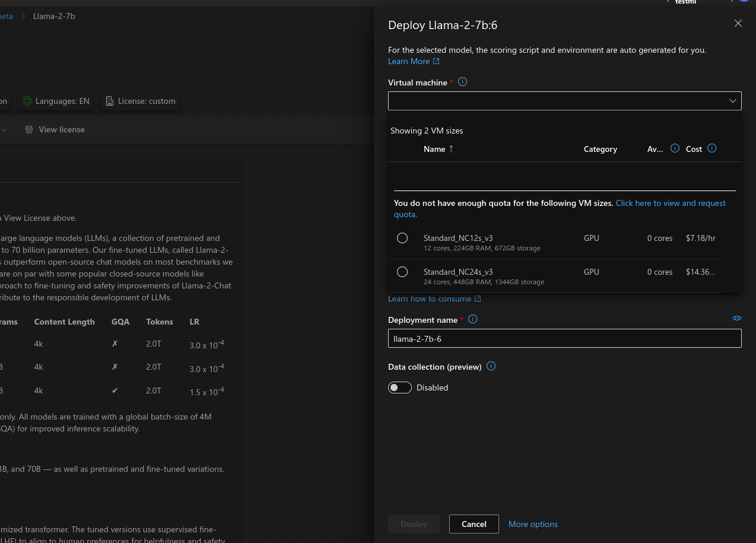Image resolution: width=756 pixels, height=543 pixels.
Task: Toggle the Data collection switch
Action: click(x=400, y=388)
